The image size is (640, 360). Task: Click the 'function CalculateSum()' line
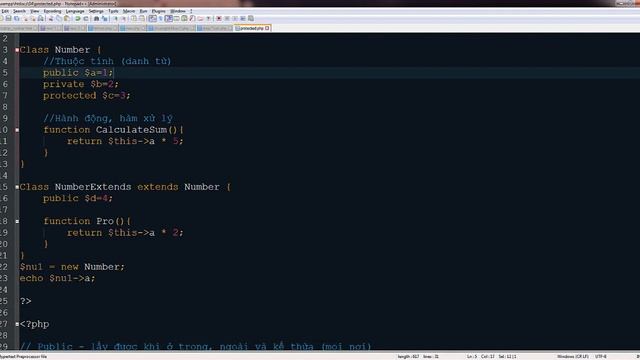(113, 130)
